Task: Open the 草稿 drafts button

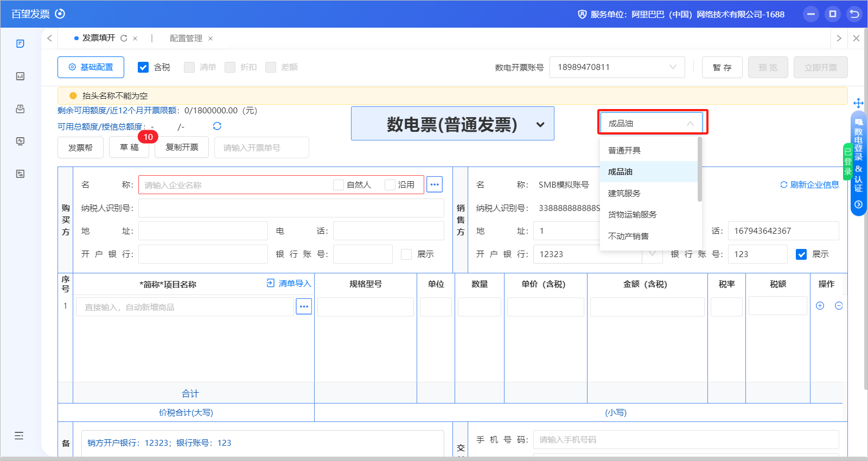Action: pyautogui.click(x=129, y=148)
